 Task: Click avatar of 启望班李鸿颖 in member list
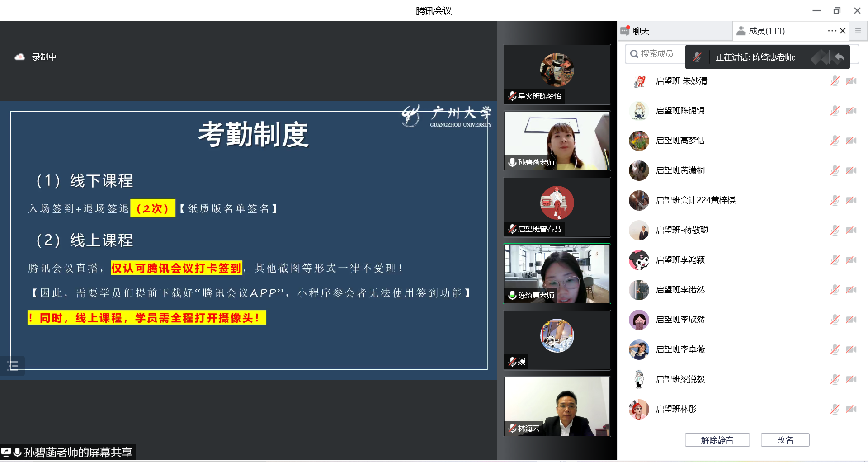click(x=639, y=260)
